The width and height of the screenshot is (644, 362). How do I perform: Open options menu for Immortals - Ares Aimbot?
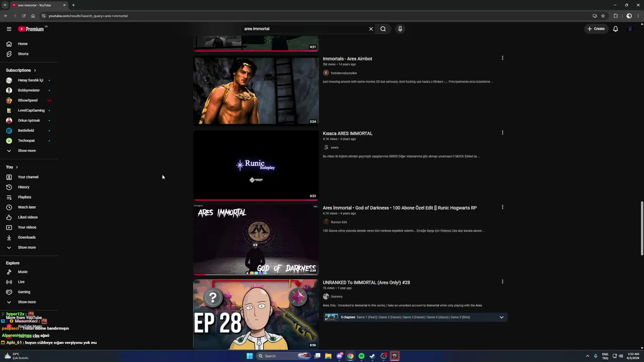tap(502, 58)
